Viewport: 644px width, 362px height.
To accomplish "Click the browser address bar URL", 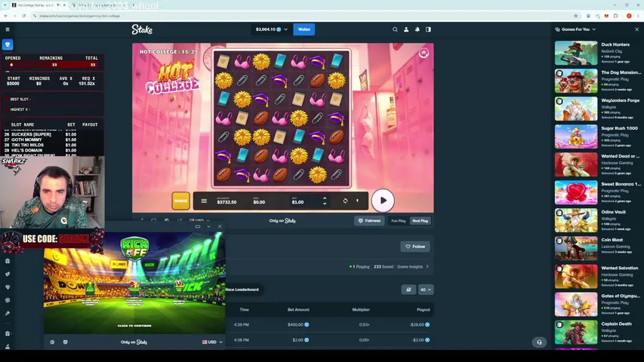I will click(x=80, y=16).
